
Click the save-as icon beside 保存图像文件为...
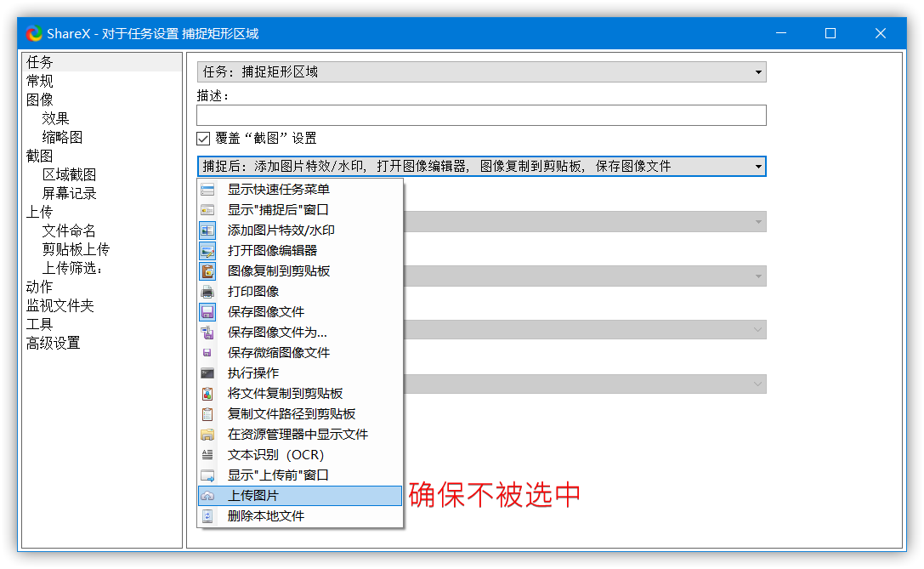pos(207,332)
